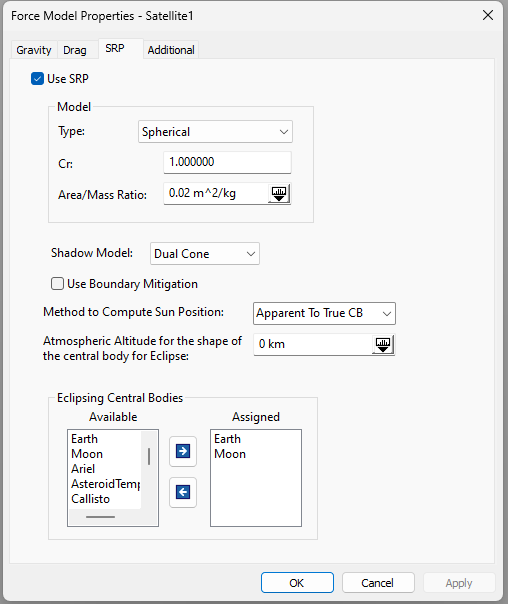Confirm settings with the OK button
This screenshot has height=604, width=508.
(297, 582)
